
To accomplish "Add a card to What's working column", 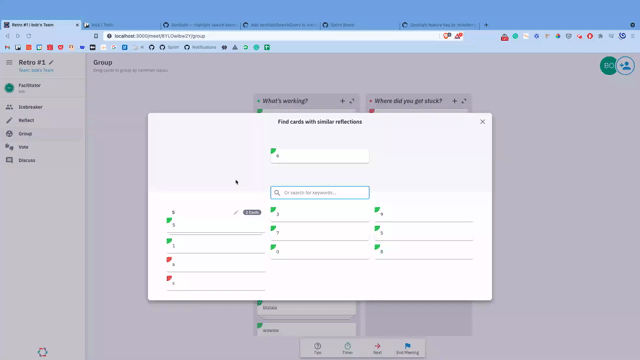I will [342, 101].
